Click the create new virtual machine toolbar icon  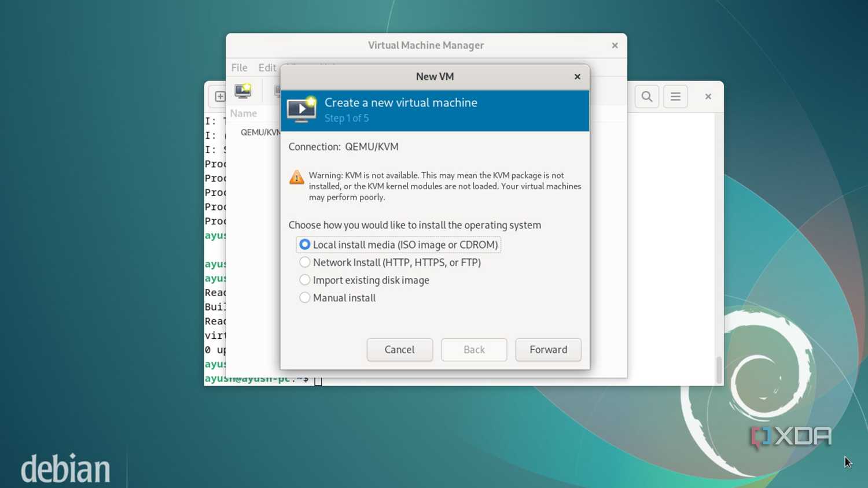tap(243, 91)
